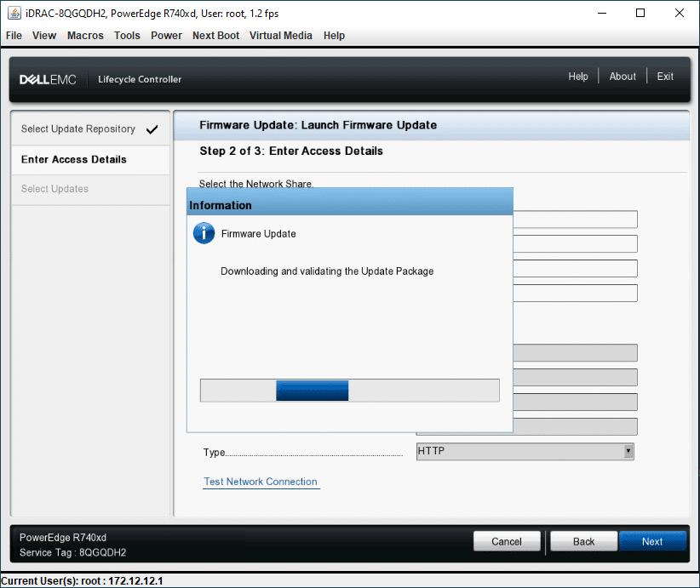This screenshot has height=588, width=700.
Task: Select the Select Updates step
Action: pyautogui.click(x=90, y=189)
